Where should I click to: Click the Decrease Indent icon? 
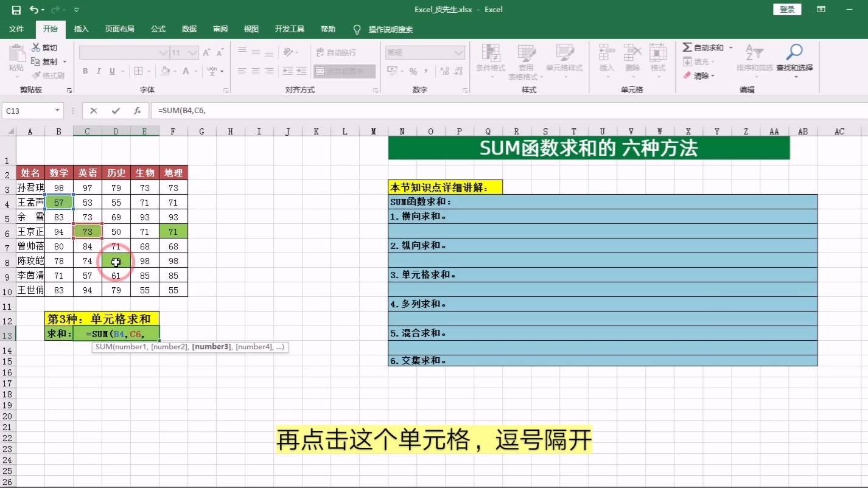[287, 71]
